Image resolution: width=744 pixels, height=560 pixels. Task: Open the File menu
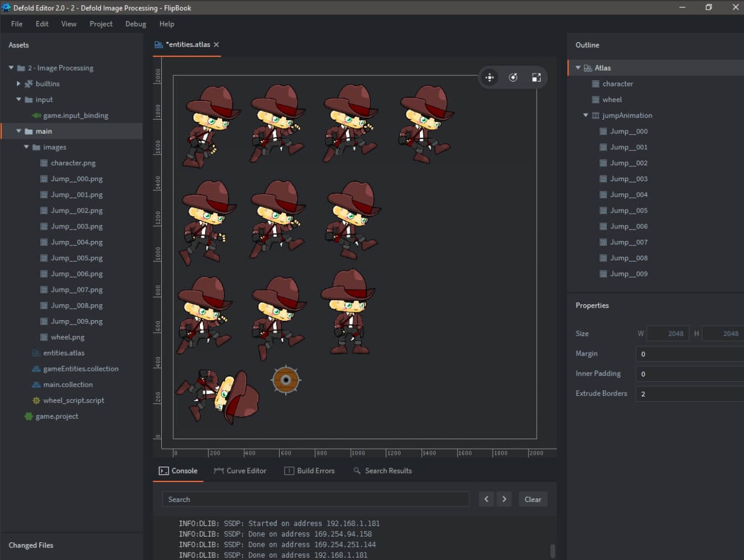[17, 24]
